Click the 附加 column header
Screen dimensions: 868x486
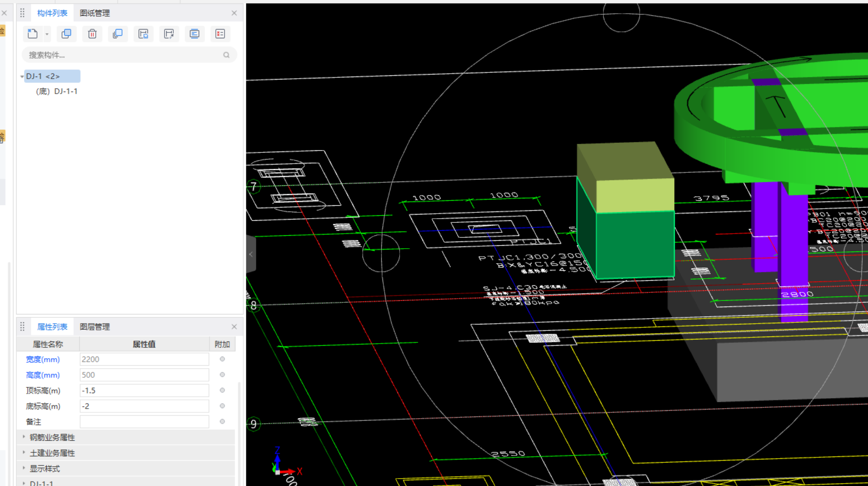coord(222,344)
